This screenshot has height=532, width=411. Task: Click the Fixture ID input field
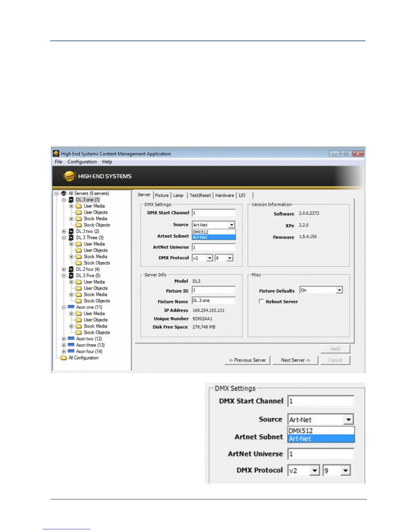214,290
